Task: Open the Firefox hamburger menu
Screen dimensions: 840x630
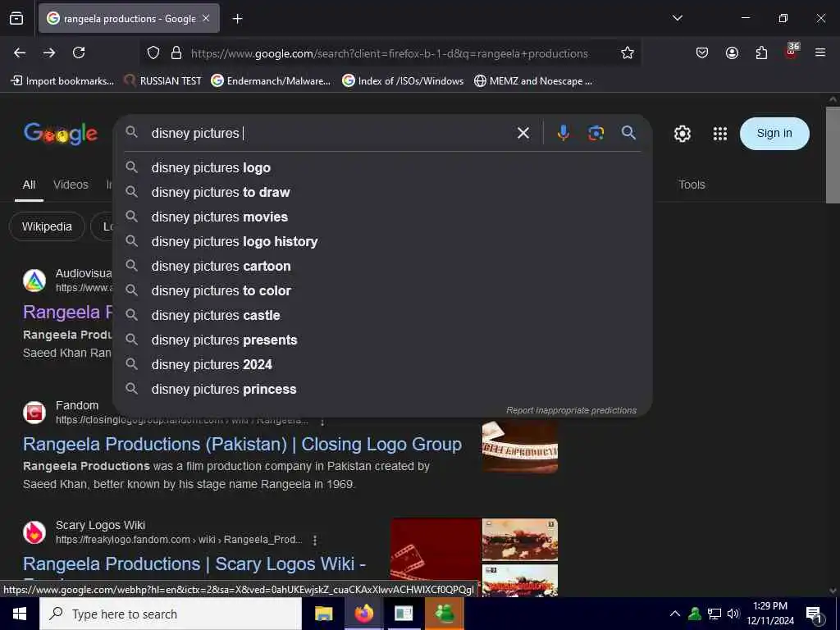Action: 820,52
